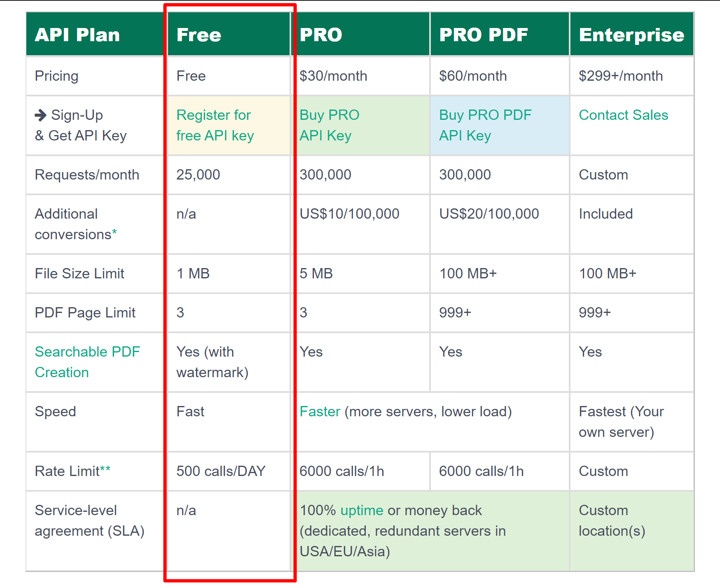The height and width of the screenshot is (588, 720).
Task: Select the PRO PDF column header
Action: (500, 34)
